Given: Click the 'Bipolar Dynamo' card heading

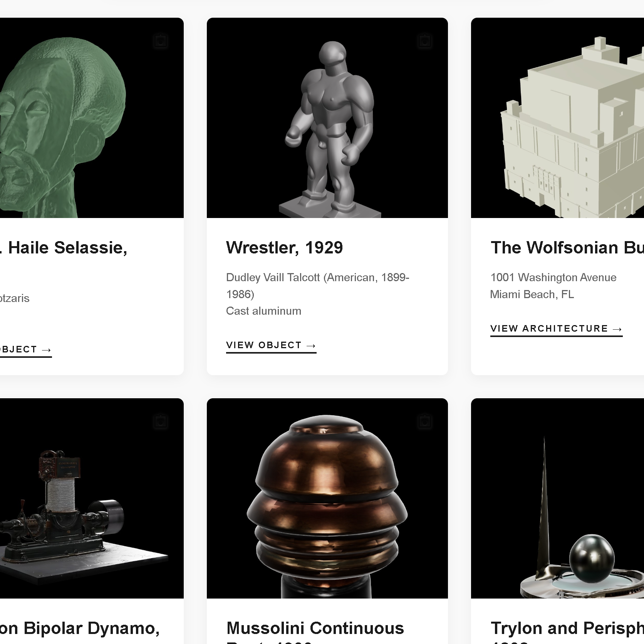Looking at the screenshot, I should point(79,628).
